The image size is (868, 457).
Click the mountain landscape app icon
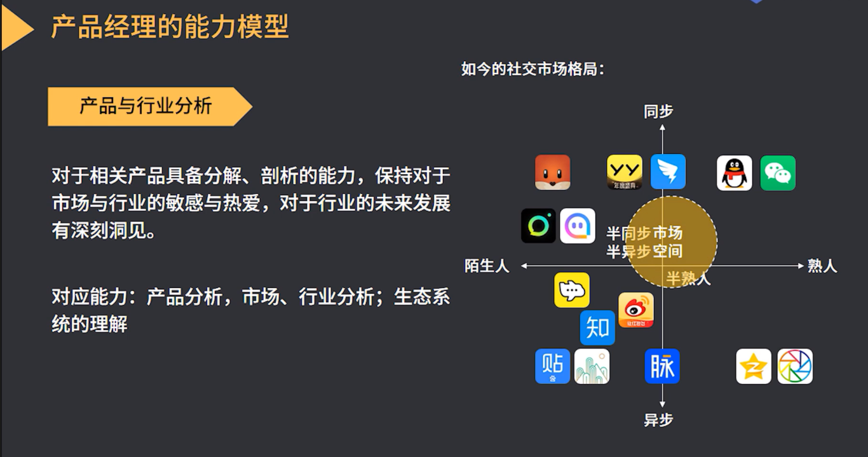tap(592, 366)
